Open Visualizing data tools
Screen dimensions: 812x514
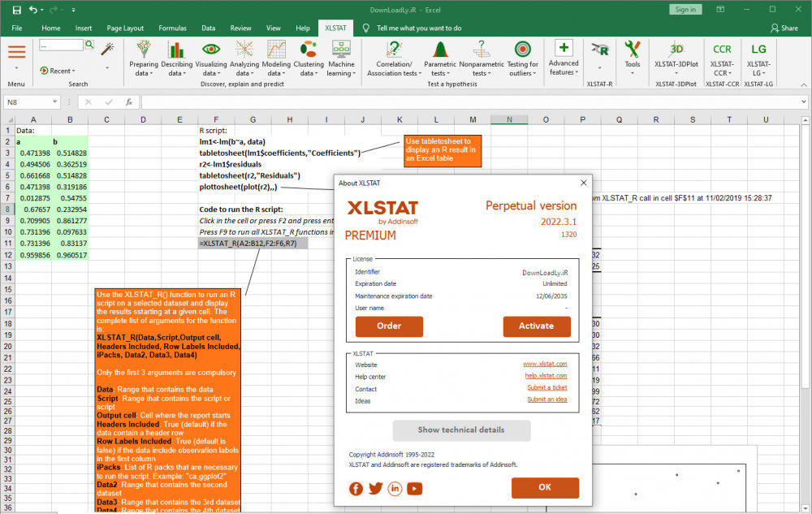point(211,58)
